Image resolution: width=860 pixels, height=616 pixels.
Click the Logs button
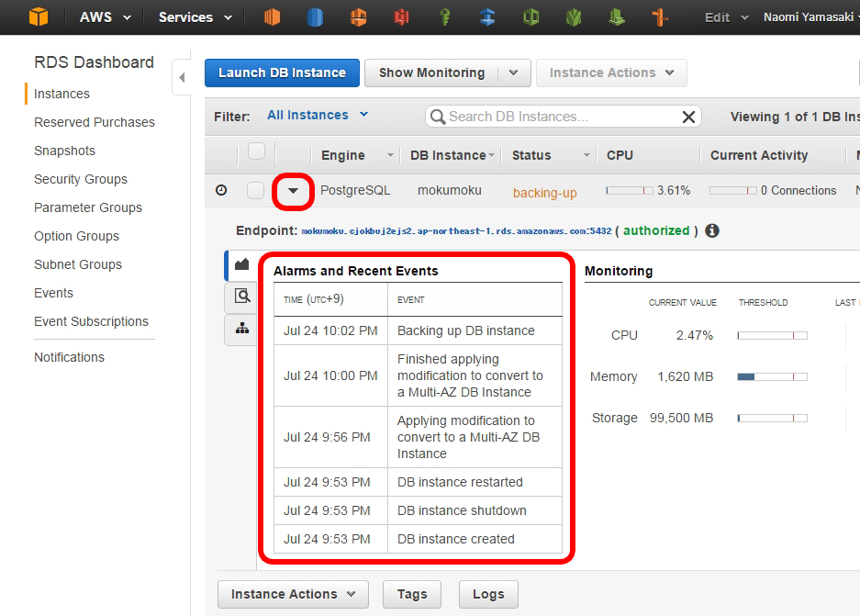(x=488, y=595)
